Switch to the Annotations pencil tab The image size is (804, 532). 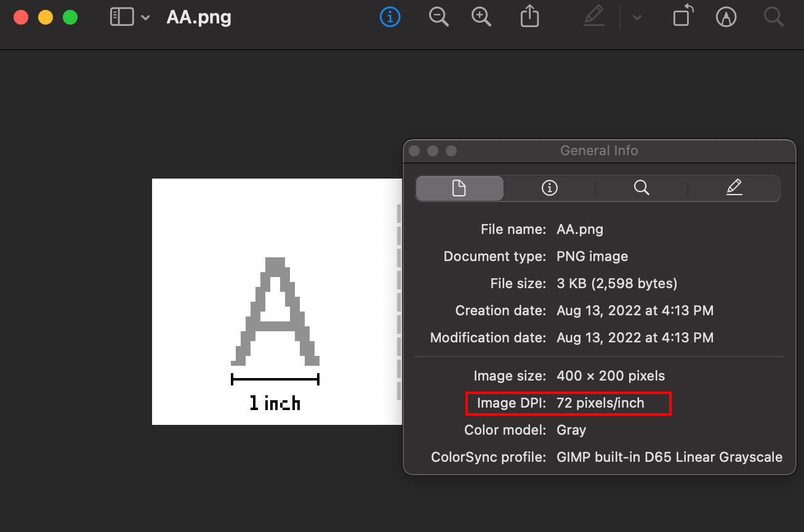(734, 188)
